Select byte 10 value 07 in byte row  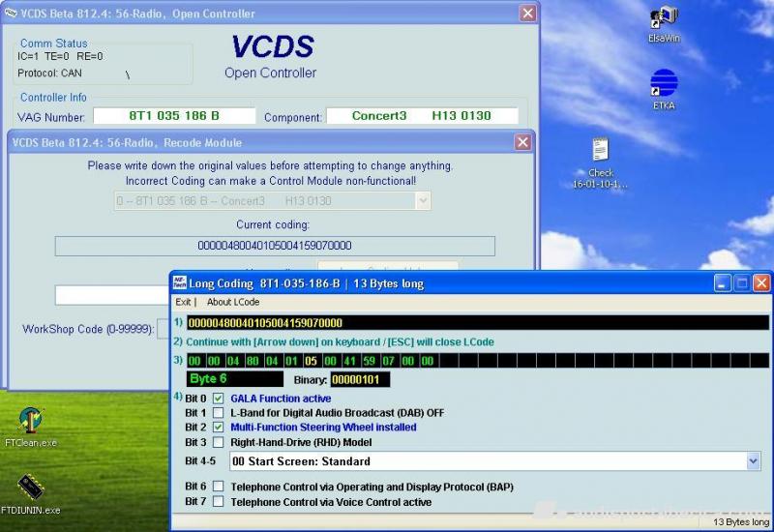[x=389, y=361]
